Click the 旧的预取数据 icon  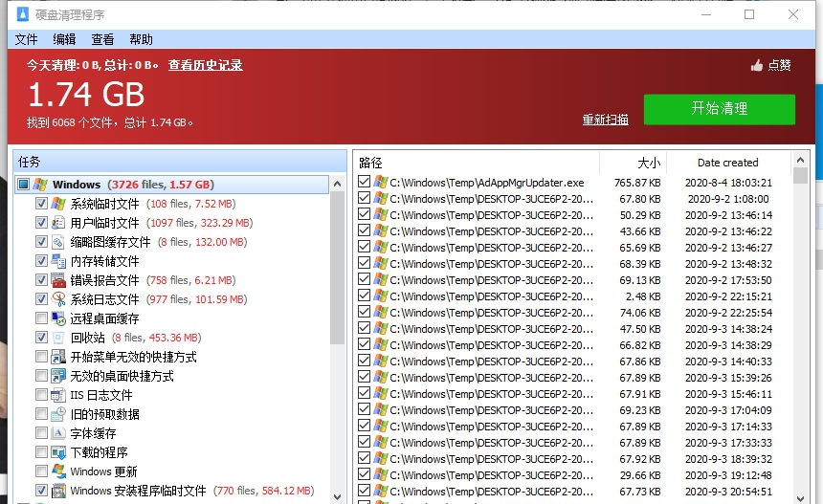click(58, 414)
